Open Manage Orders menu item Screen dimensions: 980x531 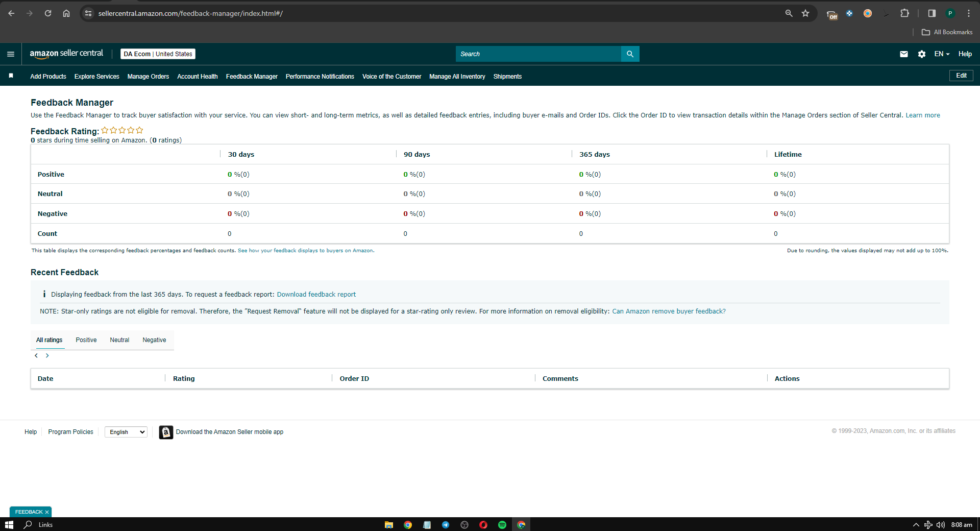[x=148, y=77]
